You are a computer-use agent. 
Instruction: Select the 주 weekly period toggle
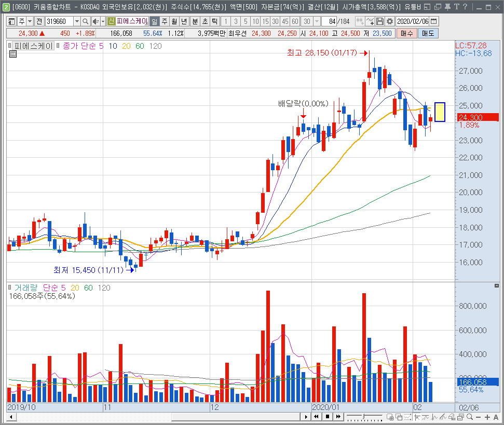point(165,21)
